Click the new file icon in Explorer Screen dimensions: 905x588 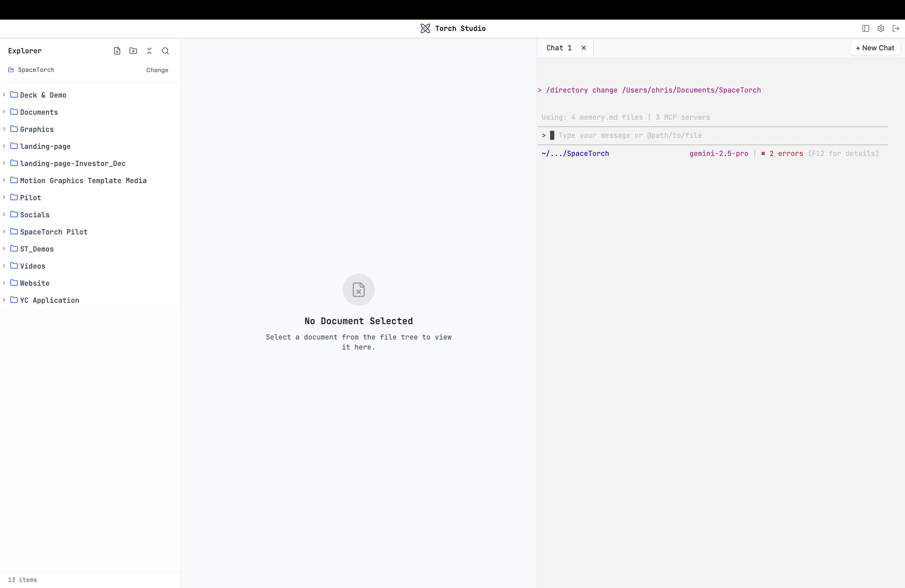(117, 51)
